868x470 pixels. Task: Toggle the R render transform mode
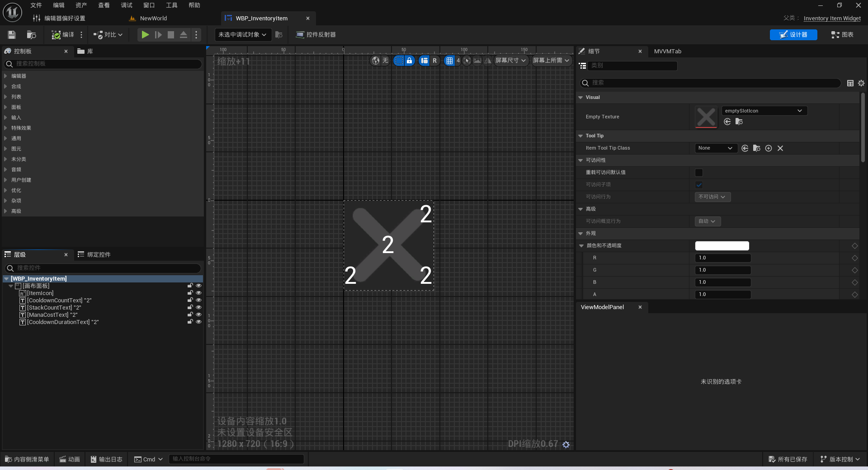pos(434,61)
